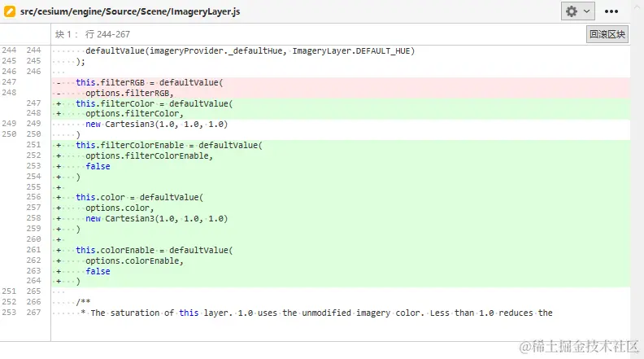This screenshot has height=359, width=644.
Task: Click the line with ImageryLayer.DEFAULT_HUE
Action: (250, 51)
